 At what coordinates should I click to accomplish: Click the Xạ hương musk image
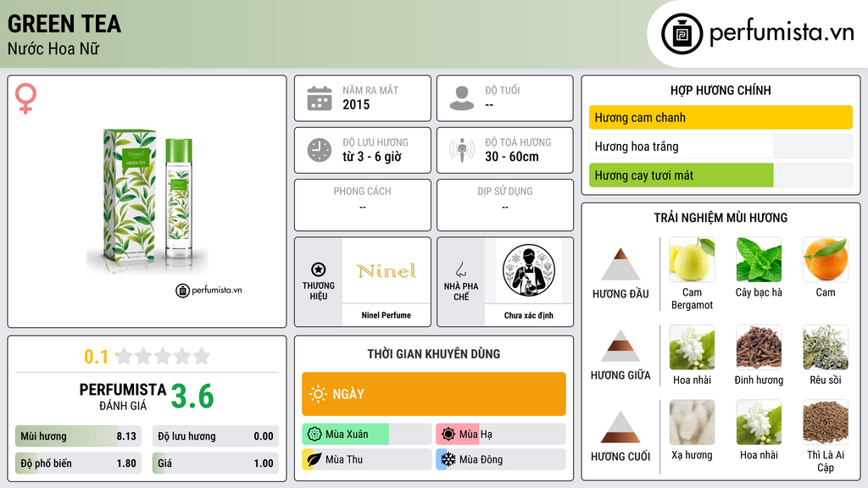692,423
